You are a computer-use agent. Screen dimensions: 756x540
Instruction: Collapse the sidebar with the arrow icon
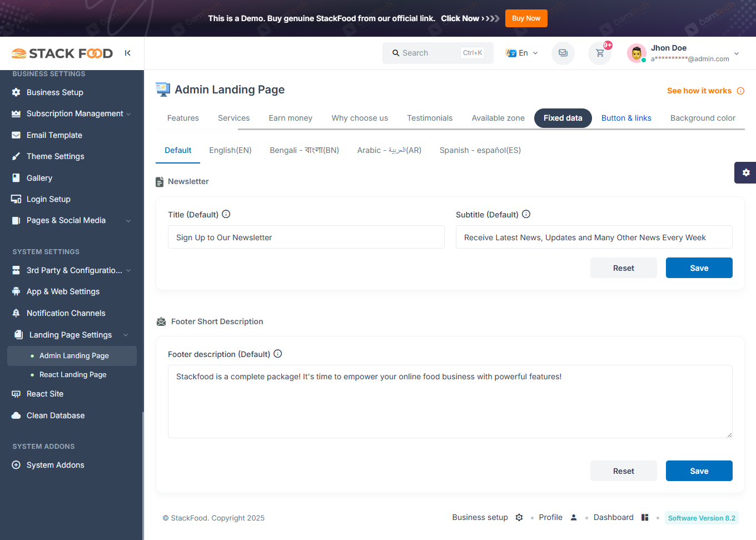pos(127,53)
